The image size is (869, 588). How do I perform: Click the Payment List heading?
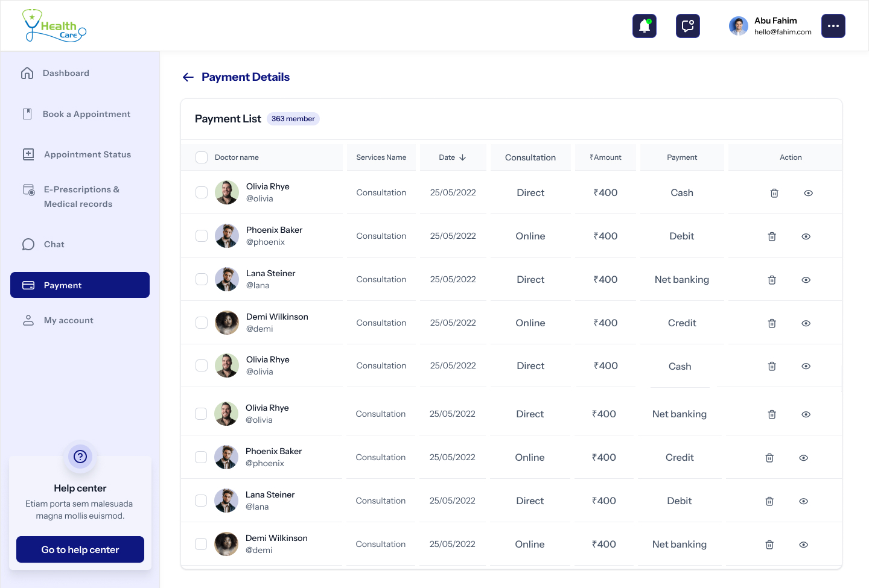(228, 119)
